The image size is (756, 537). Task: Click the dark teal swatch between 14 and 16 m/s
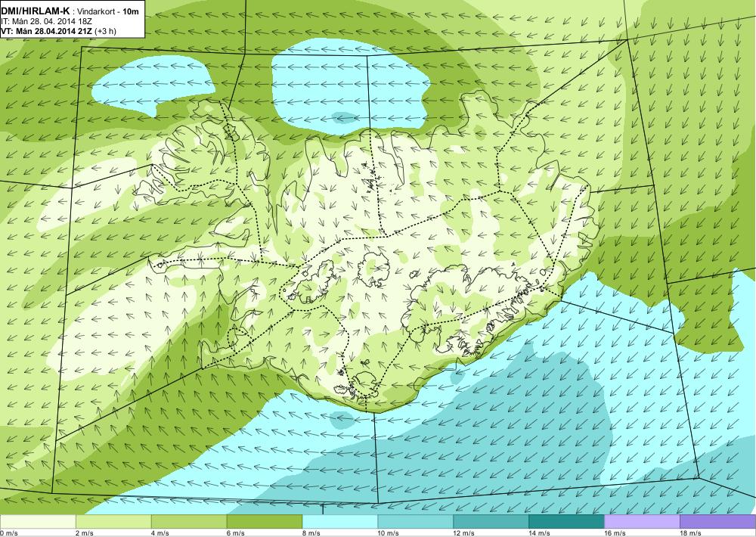click(566, 522)
